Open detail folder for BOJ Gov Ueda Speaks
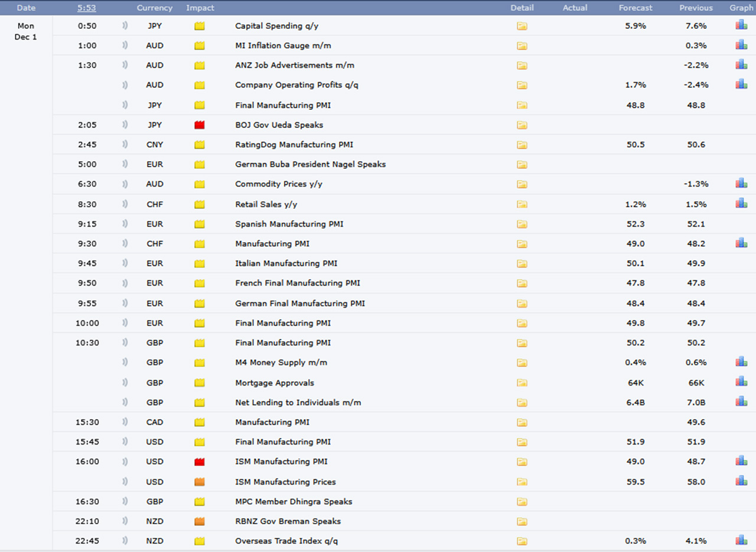Image resolution: width=756 pixels, height=552 pixels. [x=522, y=125]
